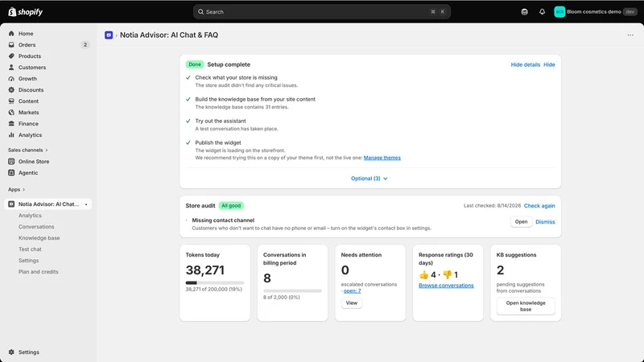
Task: Click the dev badge in top bar
Action: coord(630,12)
